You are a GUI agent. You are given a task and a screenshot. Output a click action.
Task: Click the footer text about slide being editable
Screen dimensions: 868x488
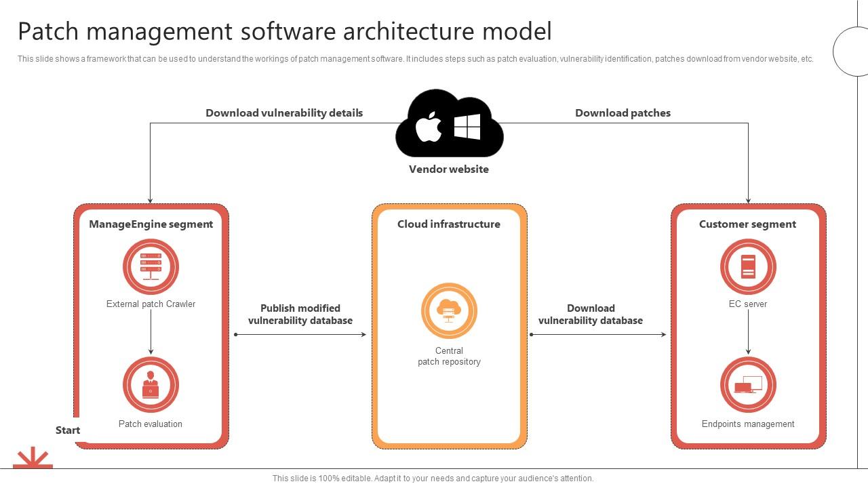point(433,479)
